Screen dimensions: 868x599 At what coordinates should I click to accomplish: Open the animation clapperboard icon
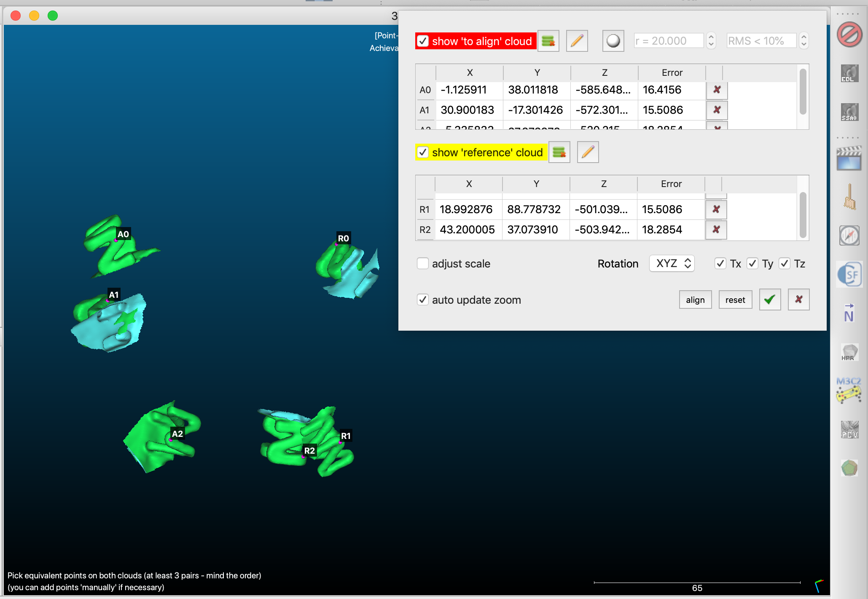[849, 158]
